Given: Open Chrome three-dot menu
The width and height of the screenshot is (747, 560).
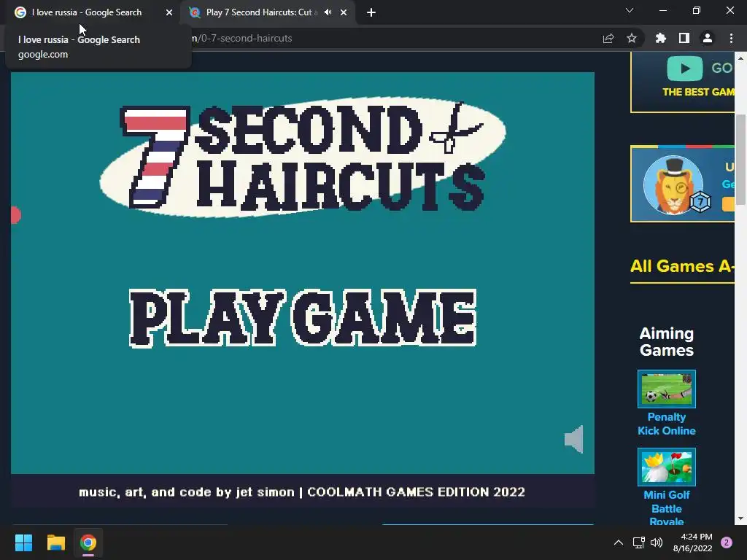Looking at the screenshot, I should point(731,38).
